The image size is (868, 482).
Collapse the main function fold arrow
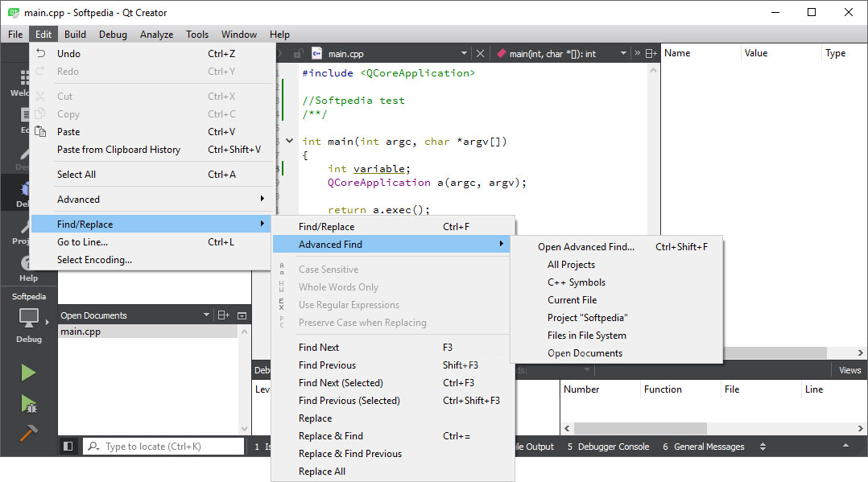[x=290, y=141]
